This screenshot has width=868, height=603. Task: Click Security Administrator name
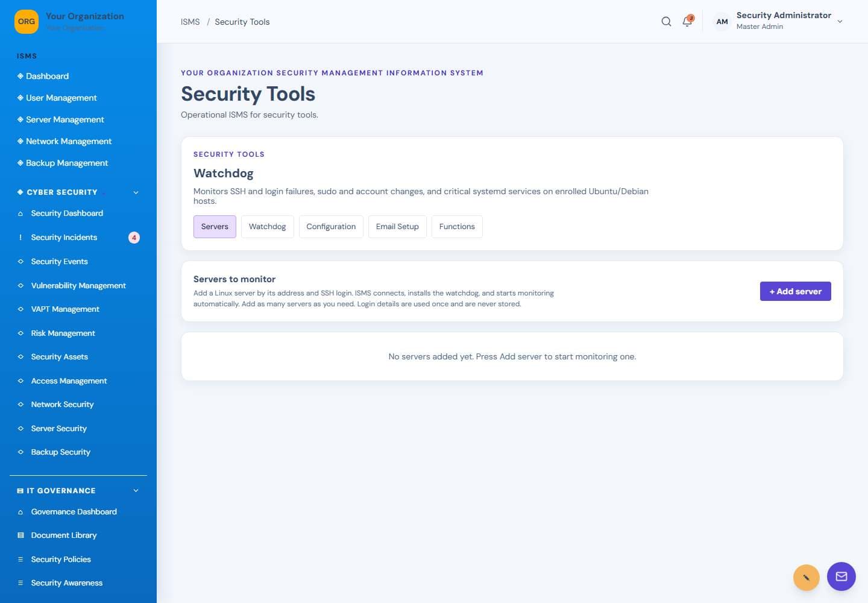(784, 15)
